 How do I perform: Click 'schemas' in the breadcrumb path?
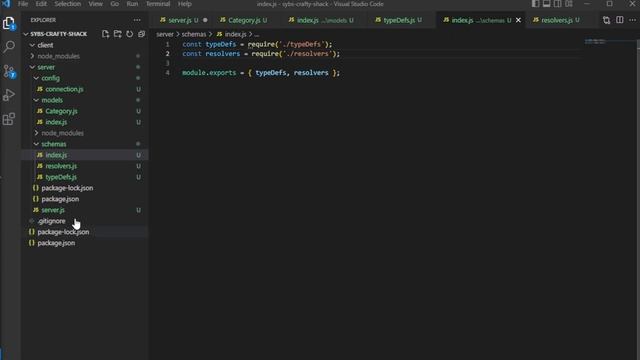coord(194,34)
